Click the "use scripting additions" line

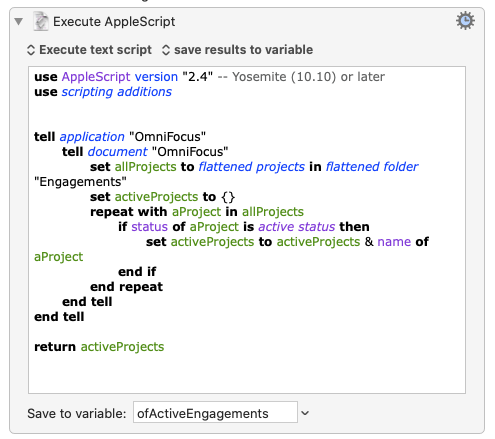point(103,92)
